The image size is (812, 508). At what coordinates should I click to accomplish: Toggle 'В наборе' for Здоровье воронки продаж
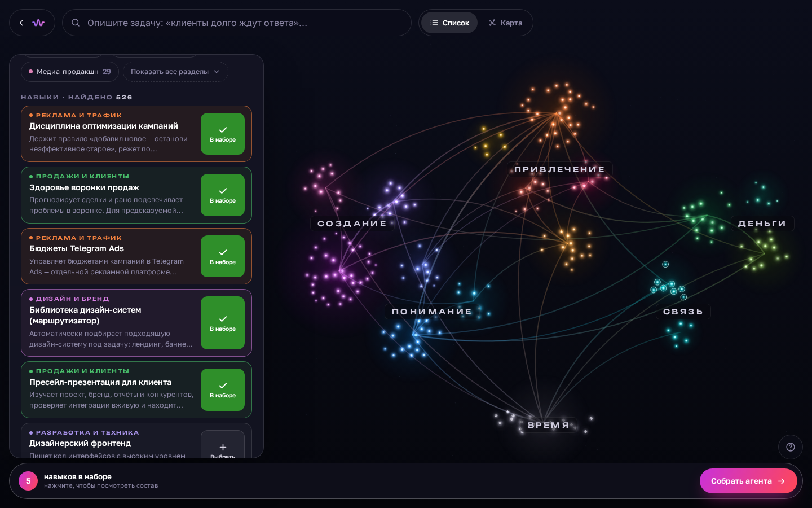[x=223, y=195]
